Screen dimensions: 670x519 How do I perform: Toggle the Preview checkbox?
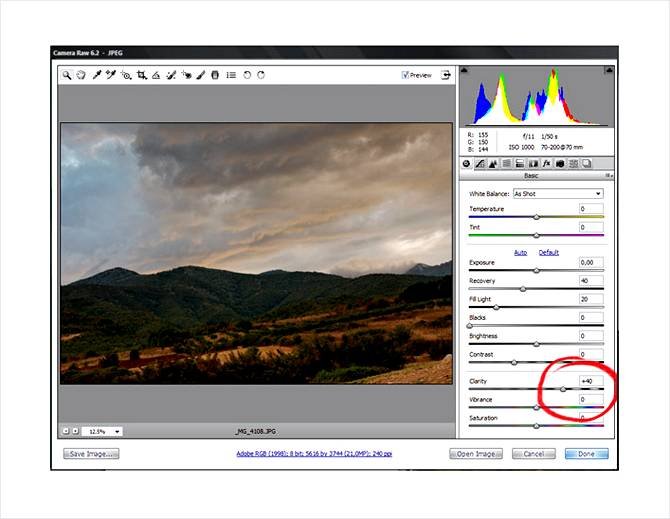coord(405,75)
